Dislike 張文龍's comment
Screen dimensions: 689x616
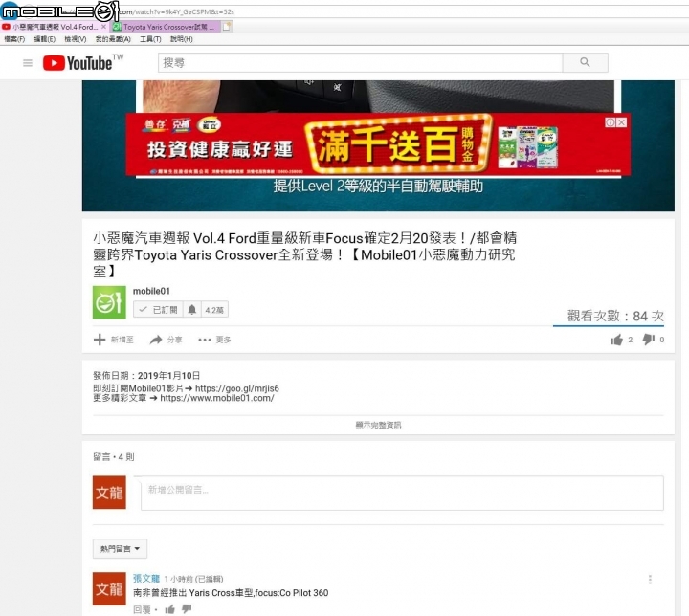[187, 609]
